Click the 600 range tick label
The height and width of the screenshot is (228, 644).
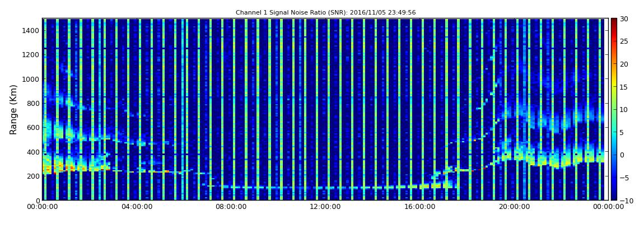click(33, 127)
